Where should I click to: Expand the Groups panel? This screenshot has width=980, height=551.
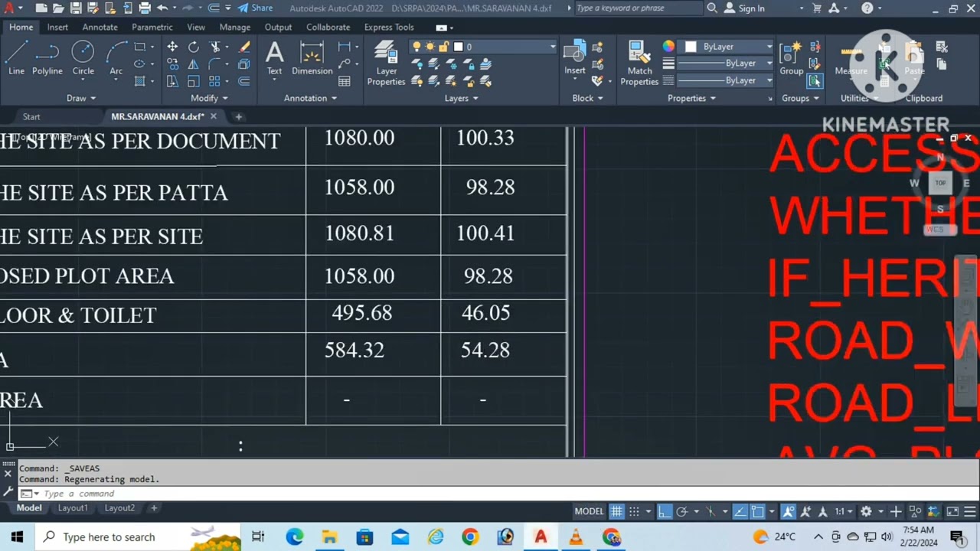(800, 98)
